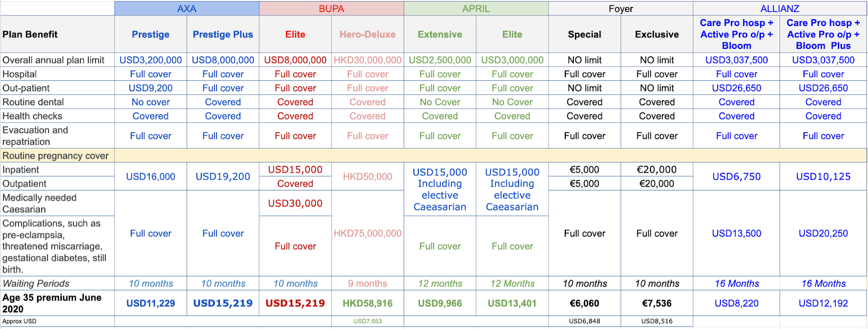Screen dimensions: 868x329
Task: Click the Prestige Plus plan header
Action: [223, 34]
